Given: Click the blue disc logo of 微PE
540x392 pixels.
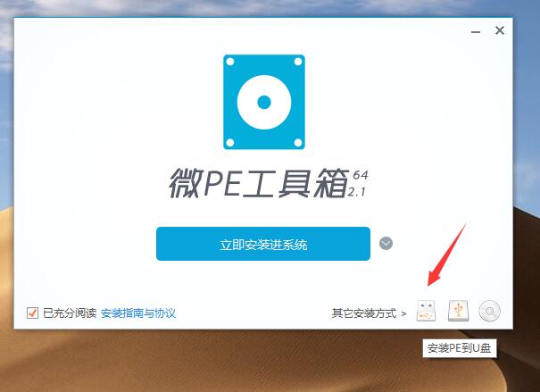Looking at the screenshot, I should click(x=264, y=102).
